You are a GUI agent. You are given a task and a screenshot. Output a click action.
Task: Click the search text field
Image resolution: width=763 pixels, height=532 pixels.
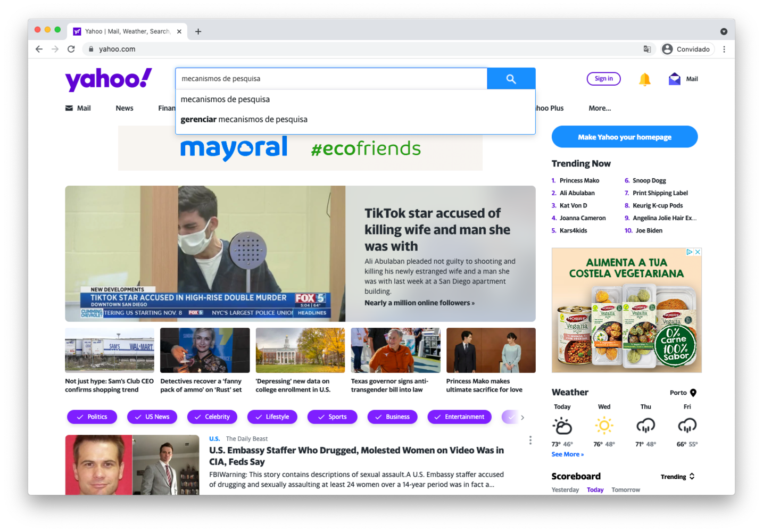pos(331,79)
